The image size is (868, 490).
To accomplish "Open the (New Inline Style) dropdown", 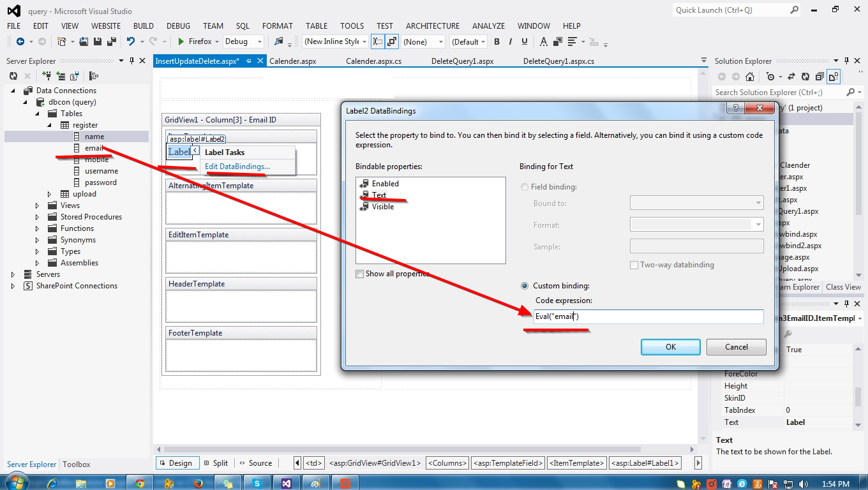I will pos(363,41).
